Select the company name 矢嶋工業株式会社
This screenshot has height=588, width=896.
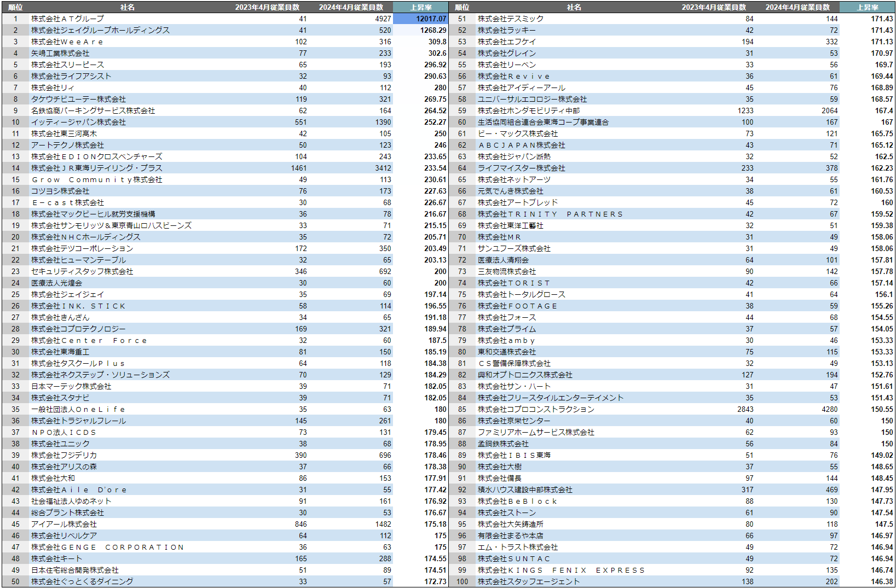[60, 53]
